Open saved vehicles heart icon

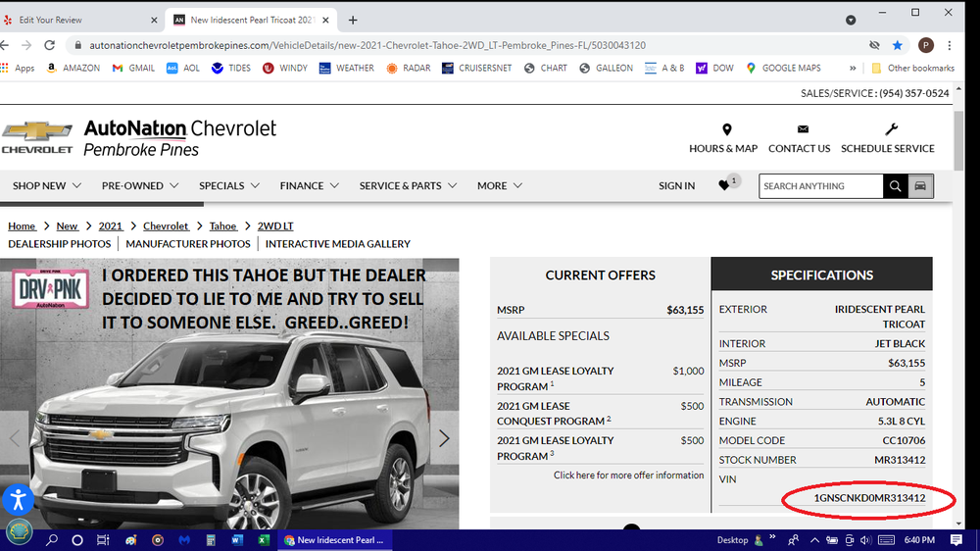pos(724,185)
